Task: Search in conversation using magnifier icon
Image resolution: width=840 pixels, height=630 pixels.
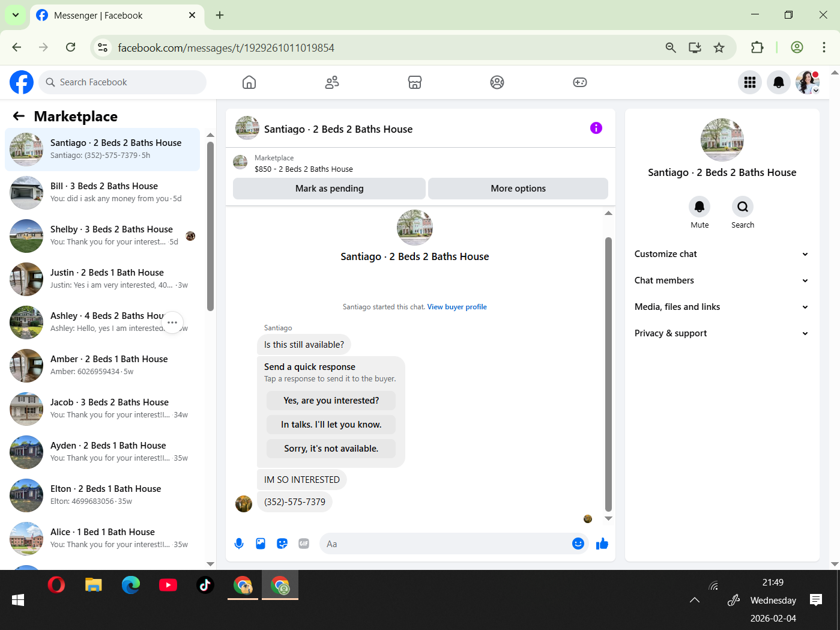Action: [x=743, y=207]
